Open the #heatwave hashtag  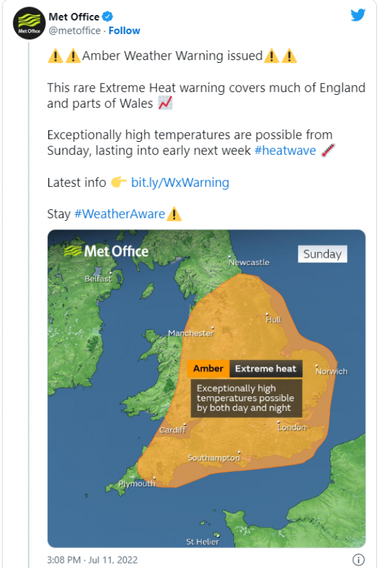point(285,151)
